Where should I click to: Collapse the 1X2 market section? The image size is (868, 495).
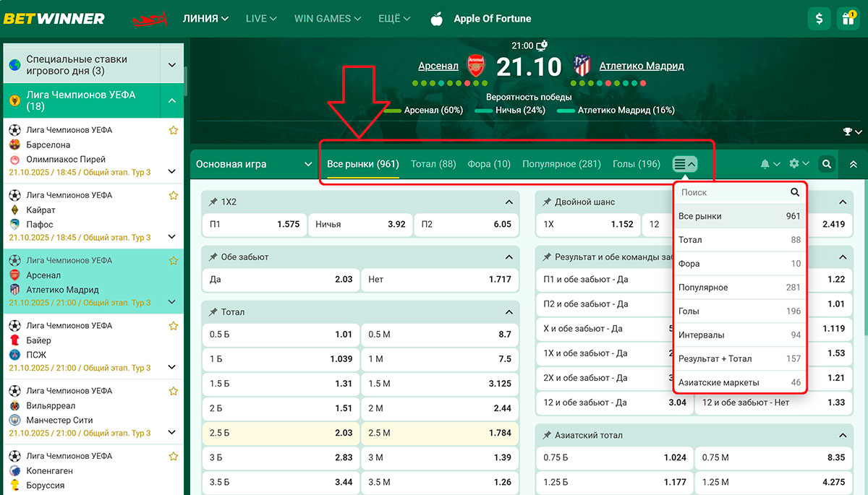click(x=510, y=202)
